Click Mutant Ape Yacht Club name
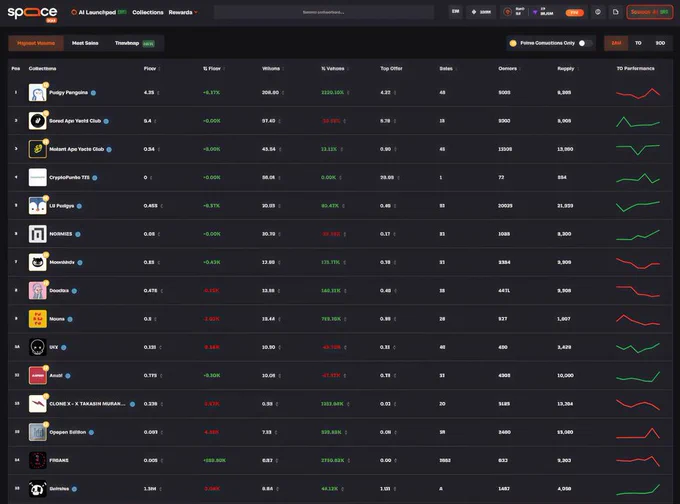The width and height of the screenshot is (680, 504). click(76, 149)
